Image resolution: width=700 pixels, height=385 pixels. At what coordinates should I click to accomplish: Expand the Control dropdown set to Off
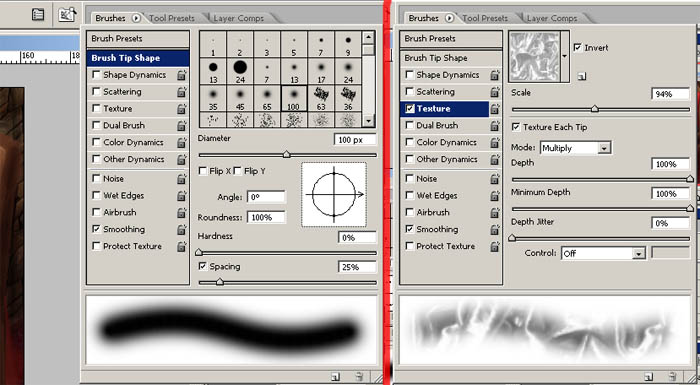point(603,253)
